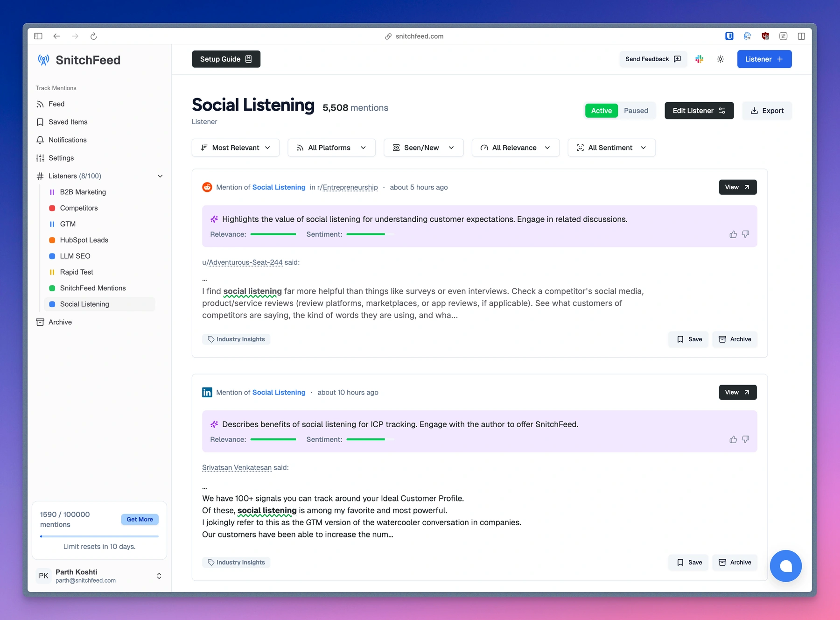This screenshot has height=620, width=840.
Task: Click sparkle AI icon in Reddit insight
Action: tap(214, 219)
